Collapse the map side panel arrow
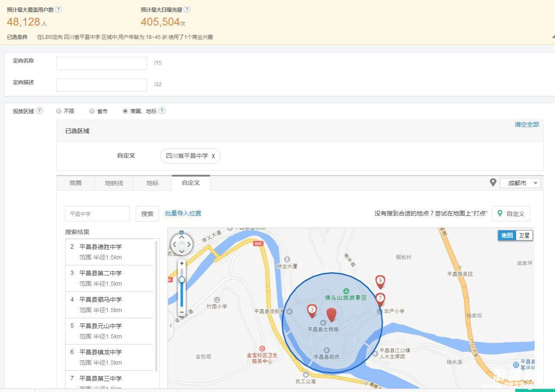 [x=170, y=326]
